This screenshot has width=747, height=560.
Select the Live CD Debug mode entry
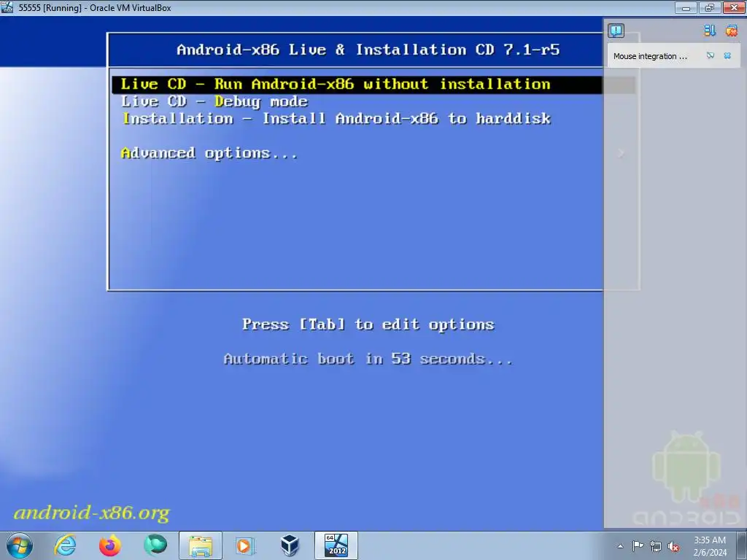point(214,101)
